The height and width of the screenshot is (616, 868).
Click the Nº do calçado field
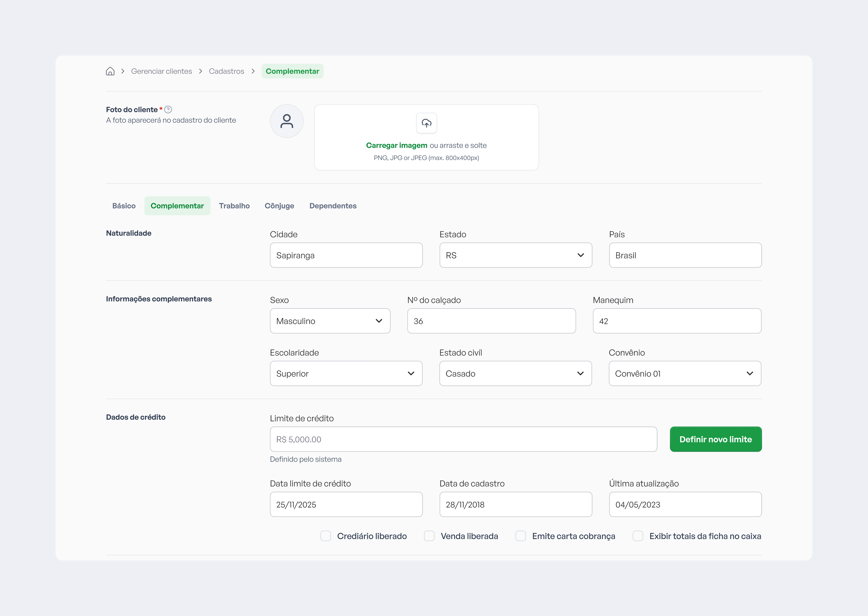point(491,321)
